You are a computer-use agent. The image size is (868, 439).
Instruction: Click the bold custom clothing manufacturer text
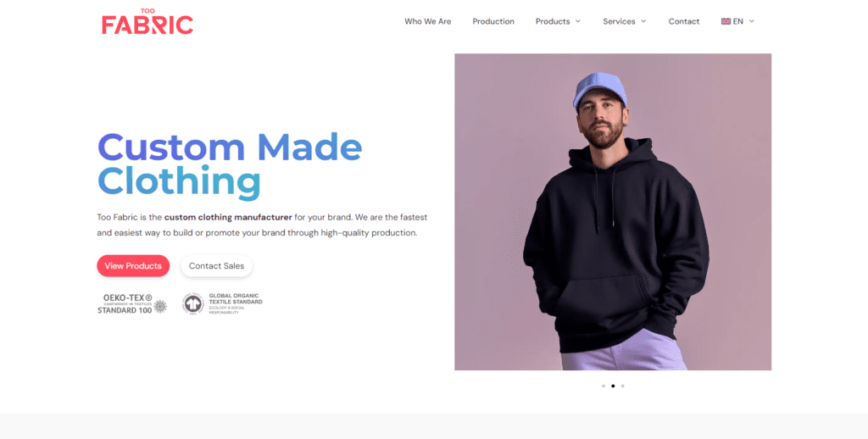pos(228,218)
